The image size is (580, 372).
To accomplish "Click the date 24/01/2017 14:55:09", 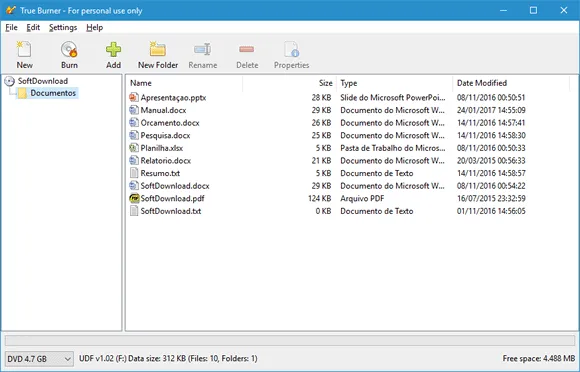I will point(491,110).
